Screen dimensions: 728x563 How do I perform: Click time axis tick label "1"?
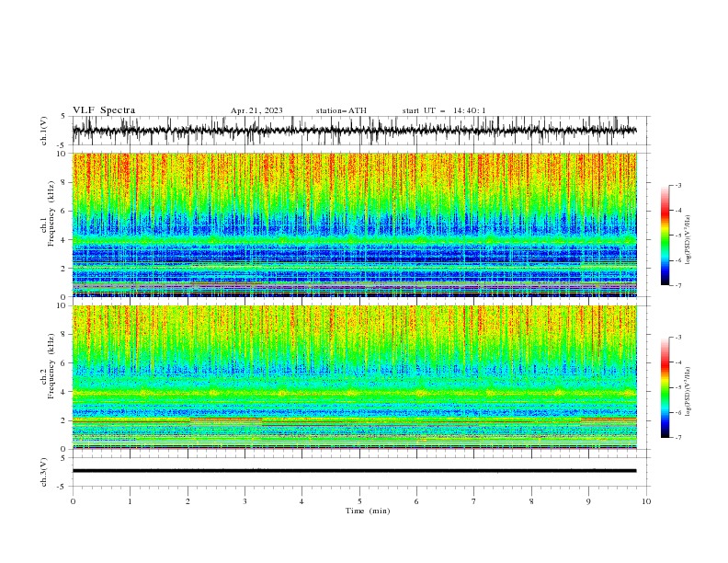pyautogui.click(x=130, y=501)
